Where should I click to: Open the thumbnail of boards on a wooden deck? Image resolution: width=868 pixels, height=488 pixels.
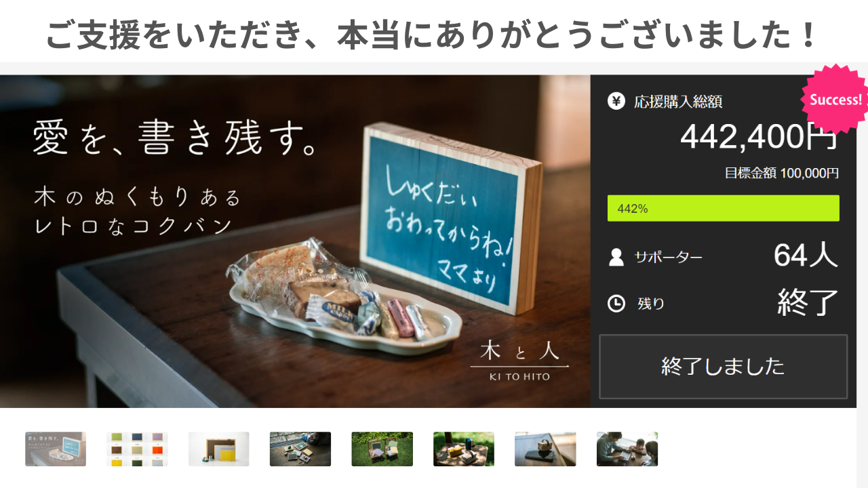click(300, 449)
